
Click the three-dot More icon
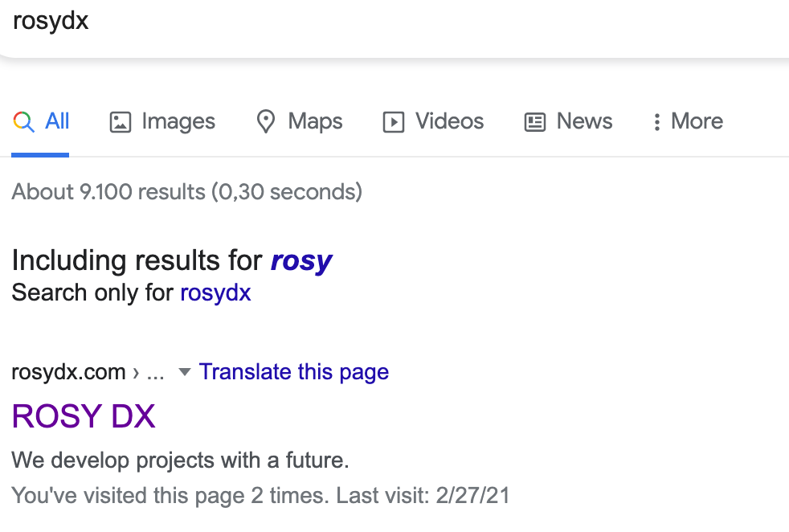[x=657, y=121]
